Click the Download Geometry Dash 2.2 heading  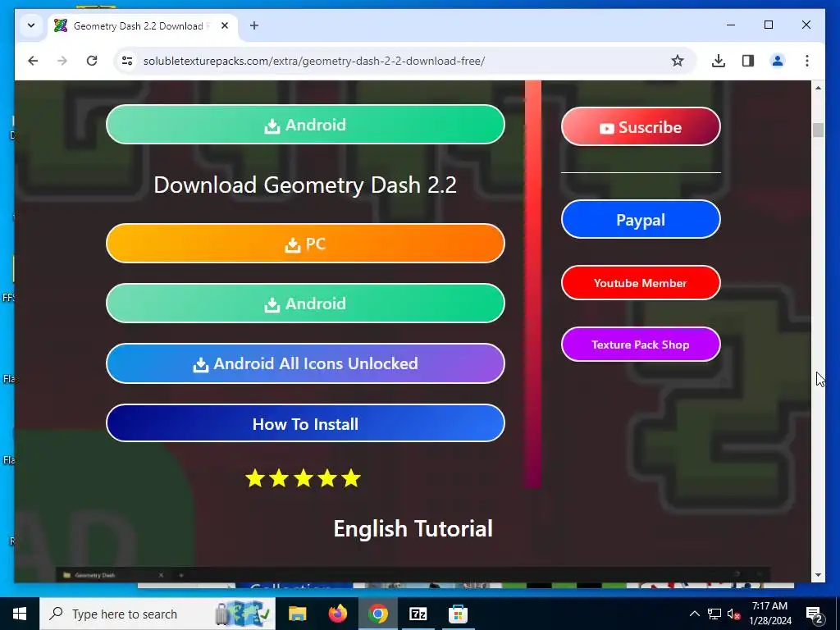tap(305, 185)
